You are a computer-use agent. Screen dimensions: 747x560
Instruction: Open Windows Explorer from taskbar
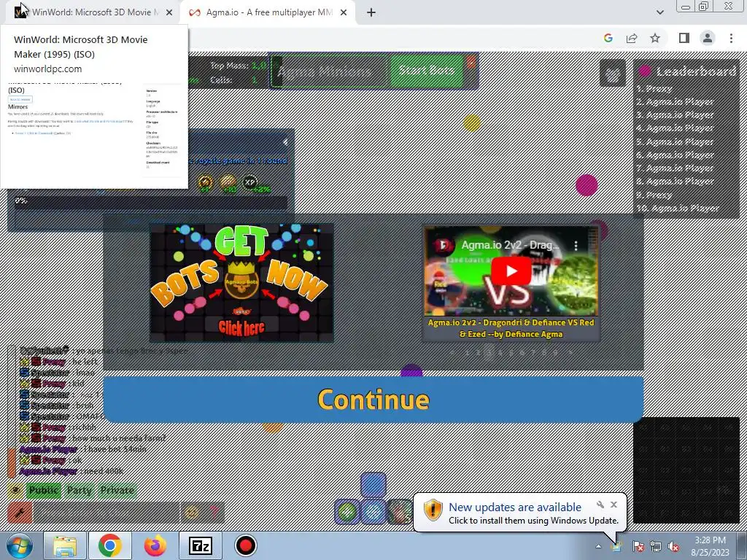pyautogui.click(x=64, y=545)
